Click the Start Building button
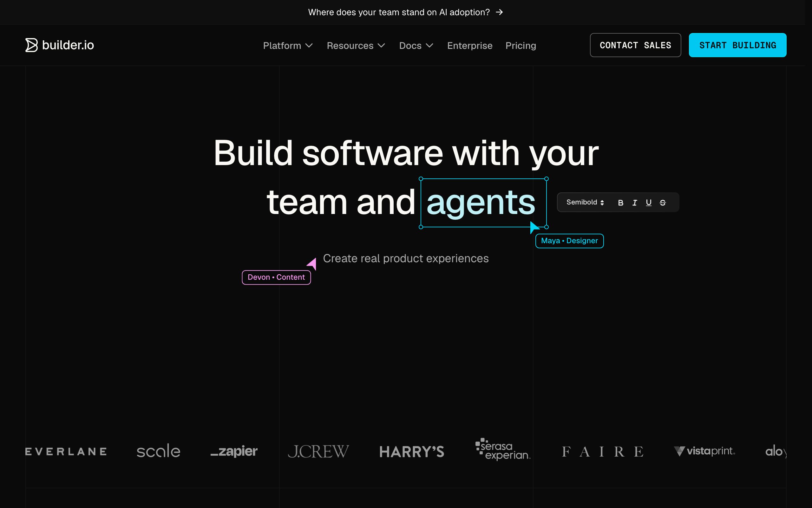The width and height of the screenshot is (812, 508). 737,45
